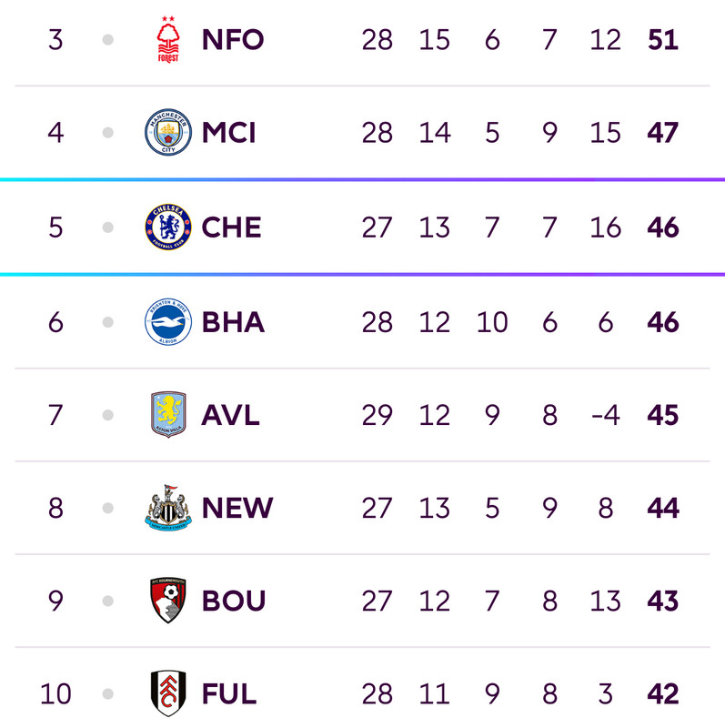Image resolution: width=725 pixels, height=728 pixels.
Task: Click the grey status dot next to CHE
Action: (x=107, y=227)
